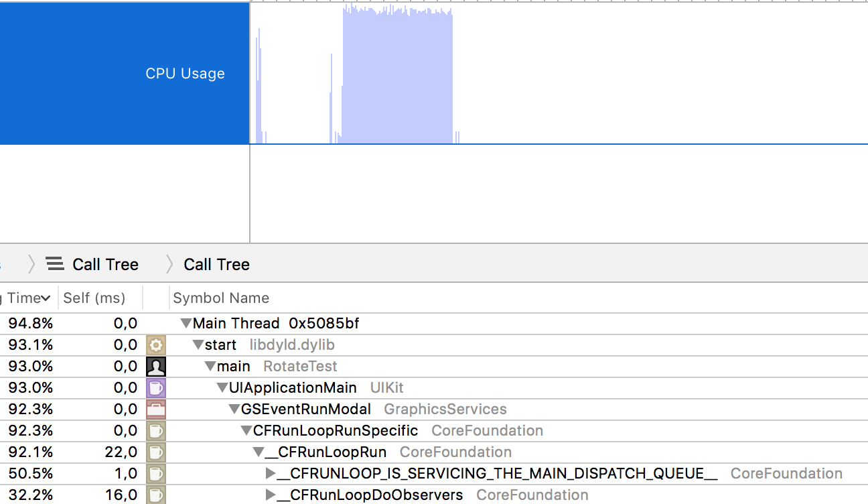
Task: Click the gear icon on the start row
Action: click(x=156, y=345)
